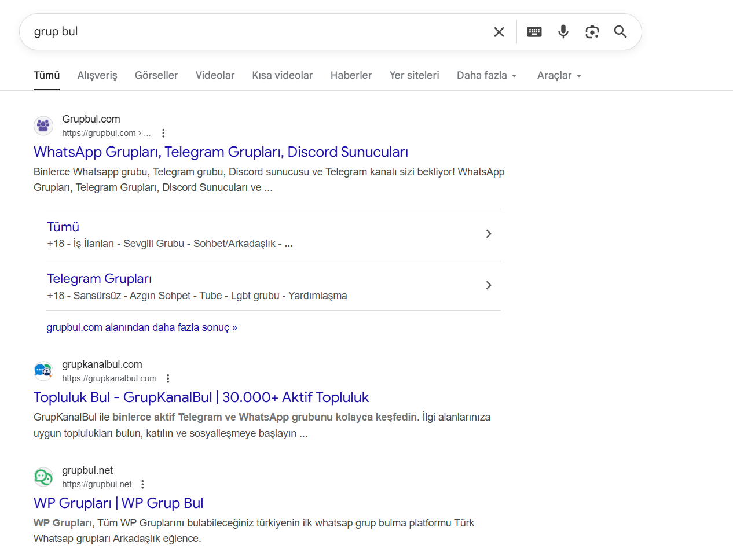Screen dimensions: 733x560
Task: Switch to the Yer siteleri tab
Action: (415, 75)
